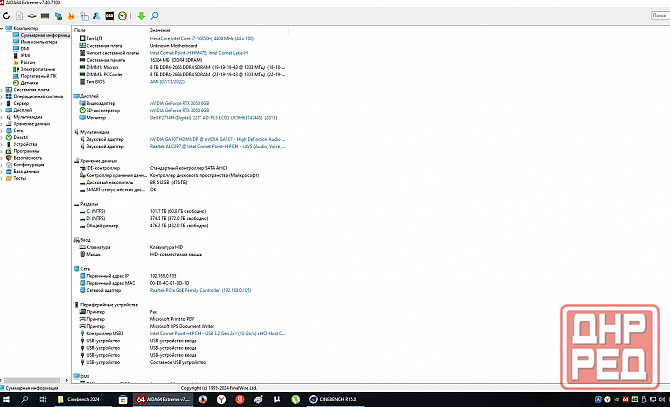Click the Поле column header
This screenshot has width=670, height=407.
(x=80, y=29)
